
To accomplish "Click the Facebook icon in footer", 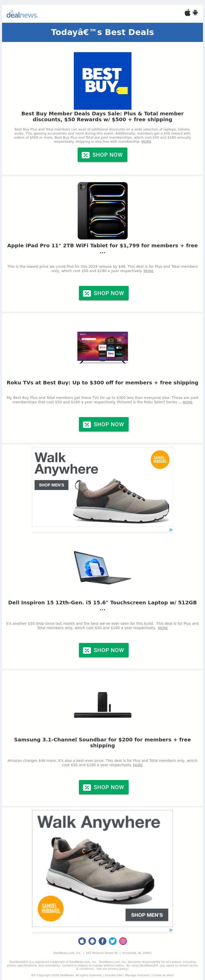I will point(102,941).
